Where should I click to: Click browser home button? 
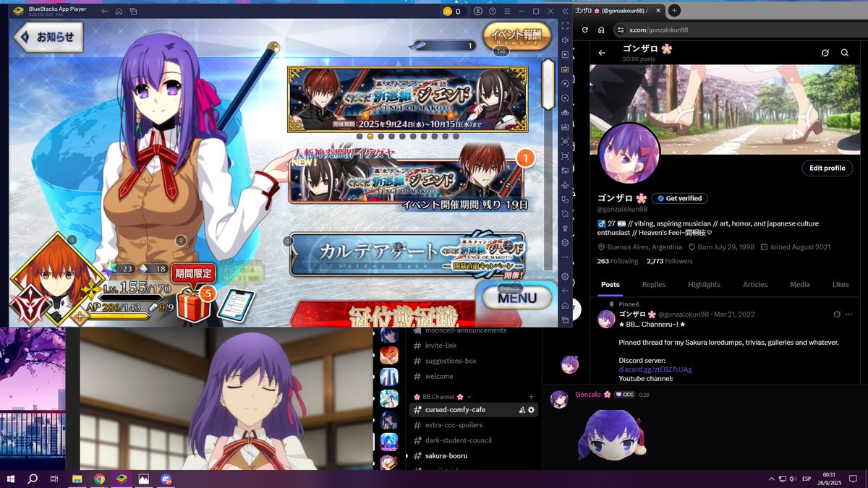[601, 30]
